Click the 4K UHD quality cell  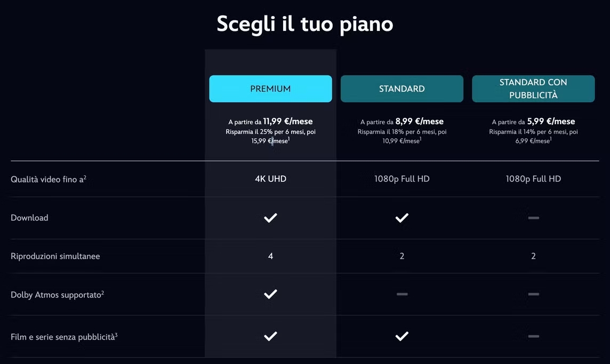coord(270,179)
